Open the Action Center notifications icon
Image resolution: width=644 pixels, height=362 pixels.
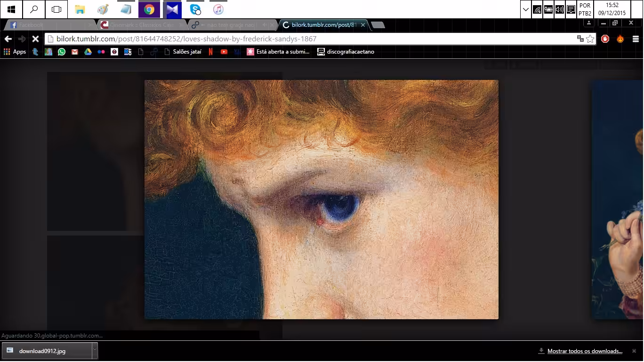(x=571, y=9)
